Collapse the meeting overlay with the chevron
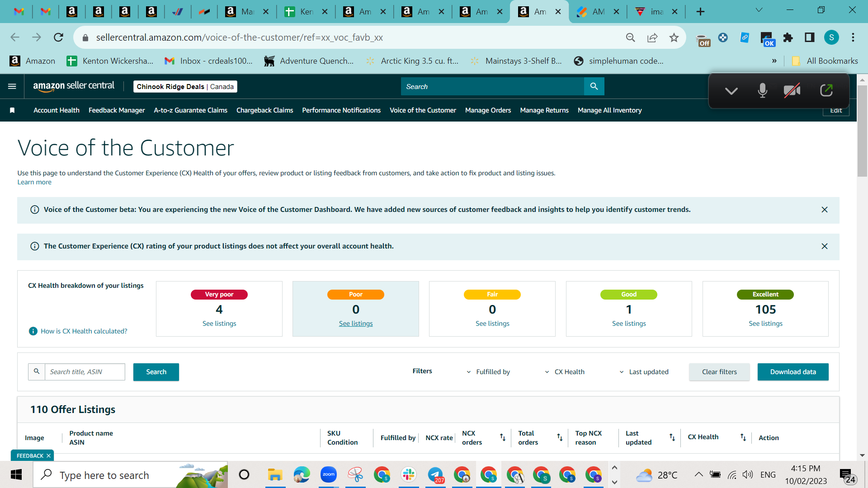868x488 pixels. click(731, 91)
